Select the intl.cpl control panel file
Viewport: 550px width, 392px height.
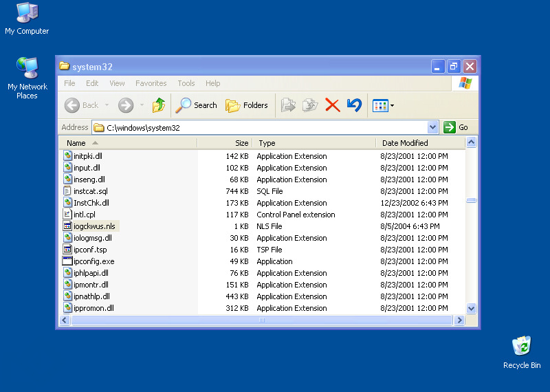(84, 215)
